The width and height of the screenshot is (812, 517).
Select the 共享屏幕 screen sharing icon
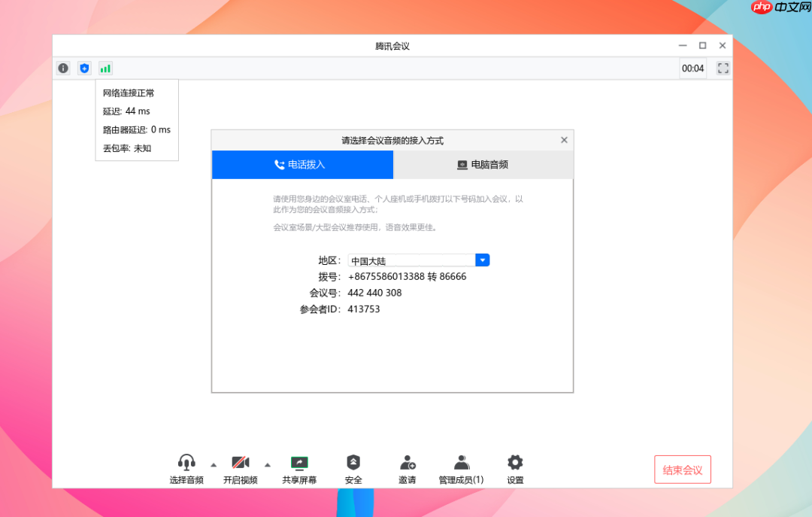(x=300, y=462)
